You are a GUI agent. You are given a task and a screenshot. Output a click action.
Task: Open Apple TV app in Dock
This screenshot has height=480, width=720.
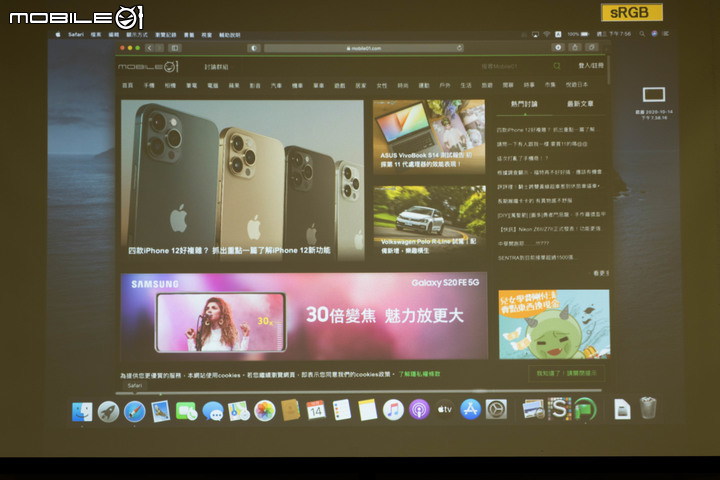(444, 409)
